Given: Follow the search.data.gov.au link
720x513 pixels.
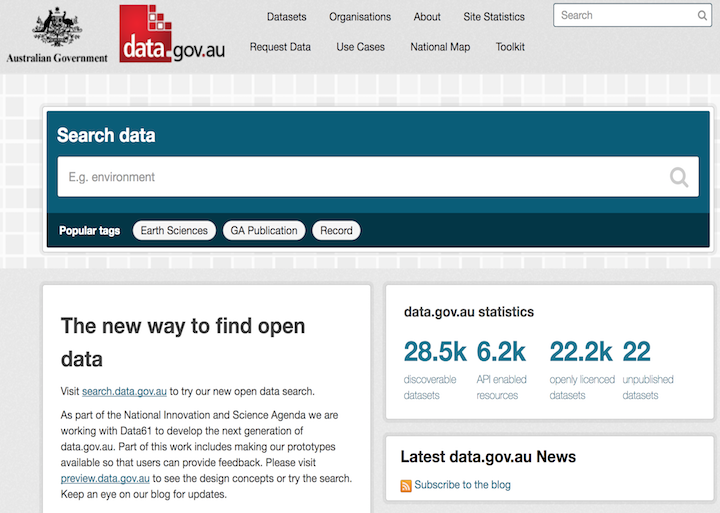Looking at the screenshot, I should pos(124,391).
